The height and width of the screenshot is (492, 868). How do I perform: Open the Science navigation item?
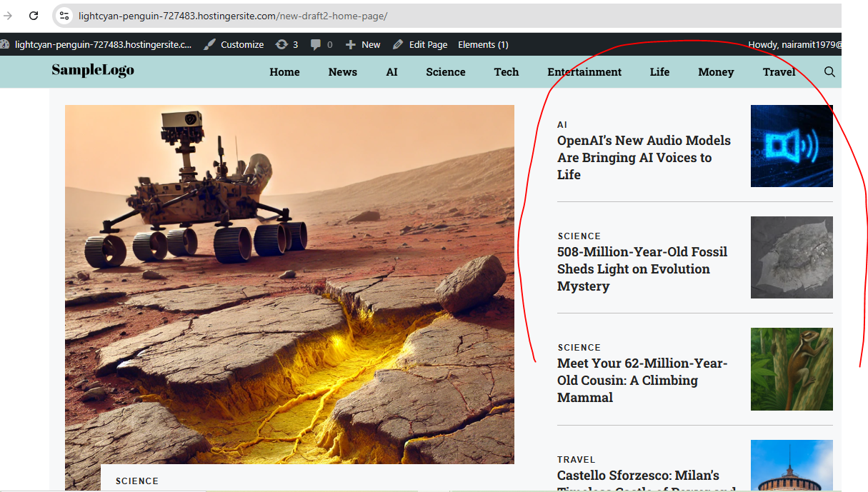(446, 72)
